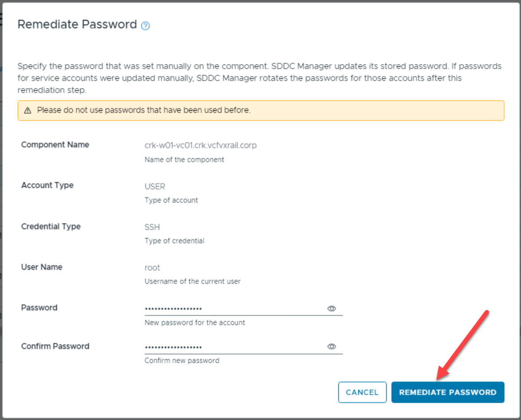Click the Remediate Password dialog title
The image size is (521, 420).
77,24
